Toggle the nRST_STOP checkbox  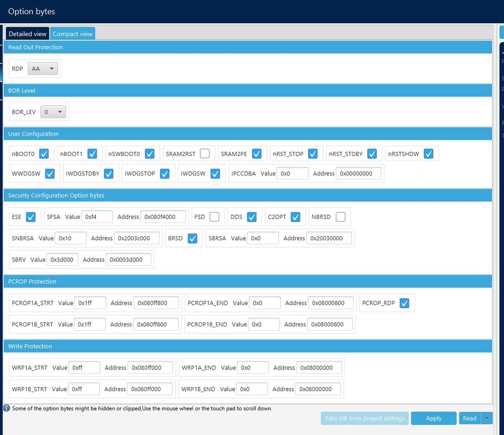[313, 154]
